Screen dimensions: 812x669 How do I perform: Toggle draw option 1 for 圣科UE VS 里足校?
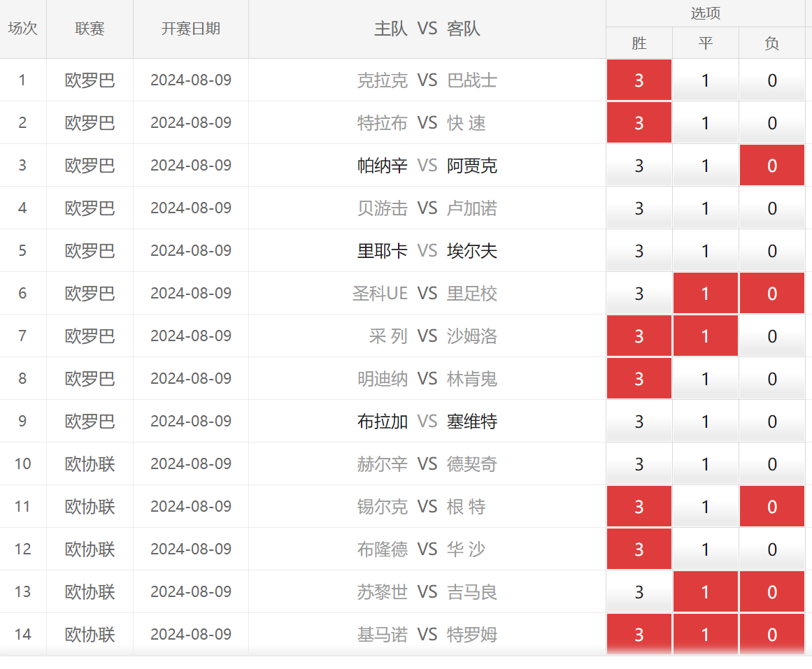coord(705,293)
